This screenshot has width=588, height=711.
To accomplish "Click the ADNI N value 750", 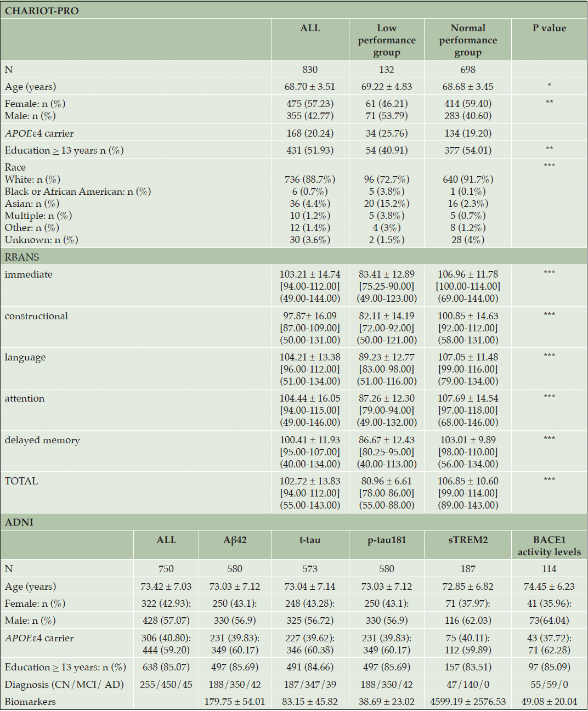I will coord(166,569).
